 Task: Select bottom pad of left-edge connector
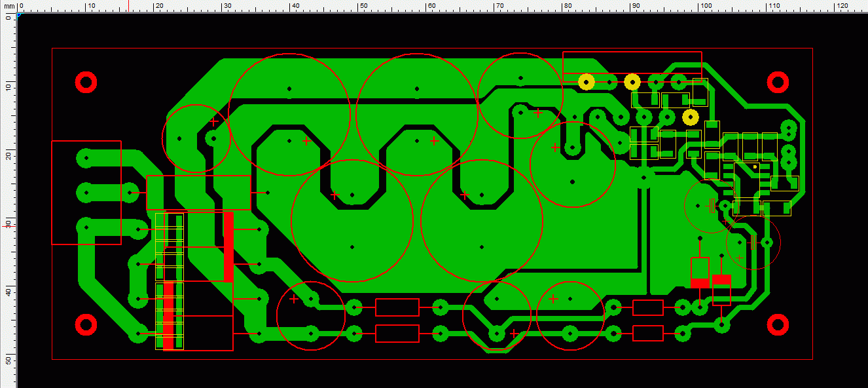[86, 227]
